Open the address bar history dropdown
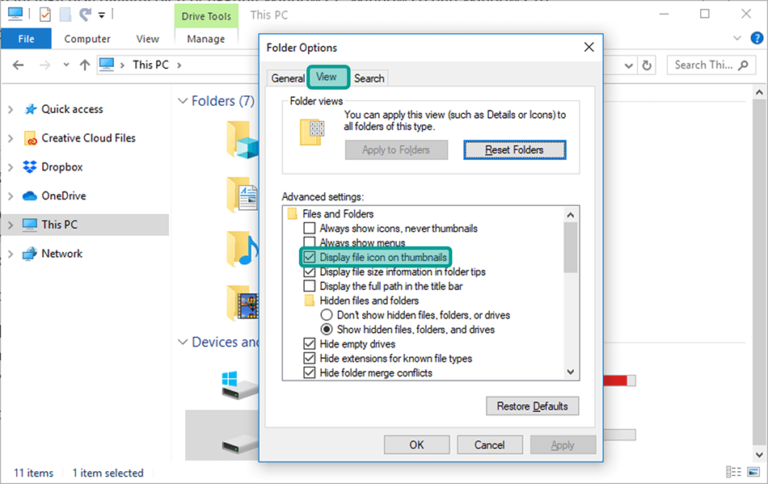The image size is (768, 484). [628, 66]
